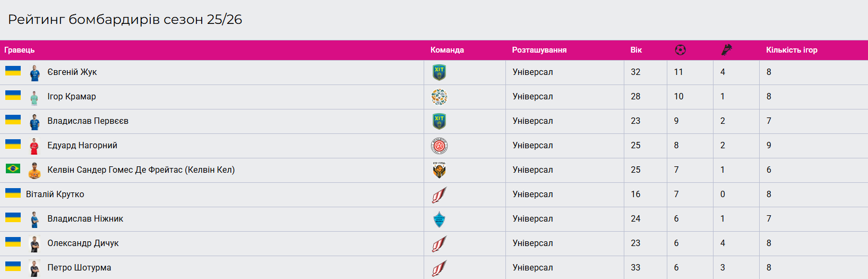The width and height of the screenshot is (868, 279).
Task: Click the Розташування column header
Action: pos(539,50)
